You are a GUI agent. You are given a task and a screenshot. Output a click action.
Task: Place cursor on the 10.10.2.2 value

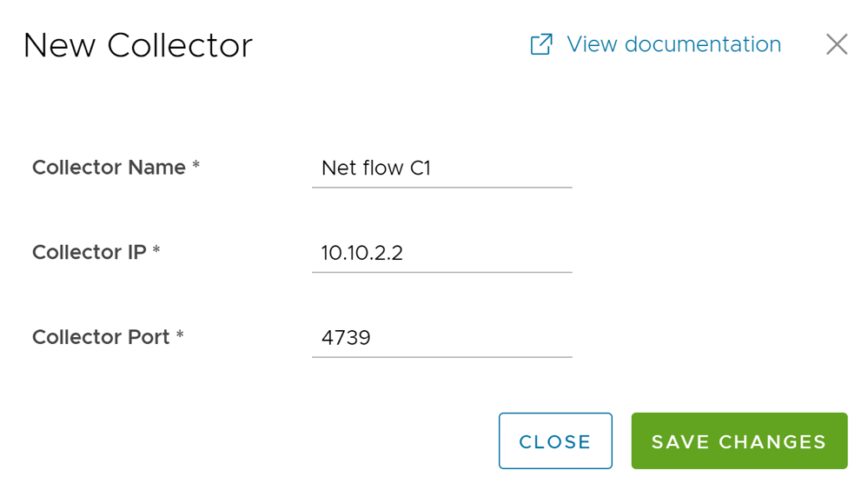point(361,253)
